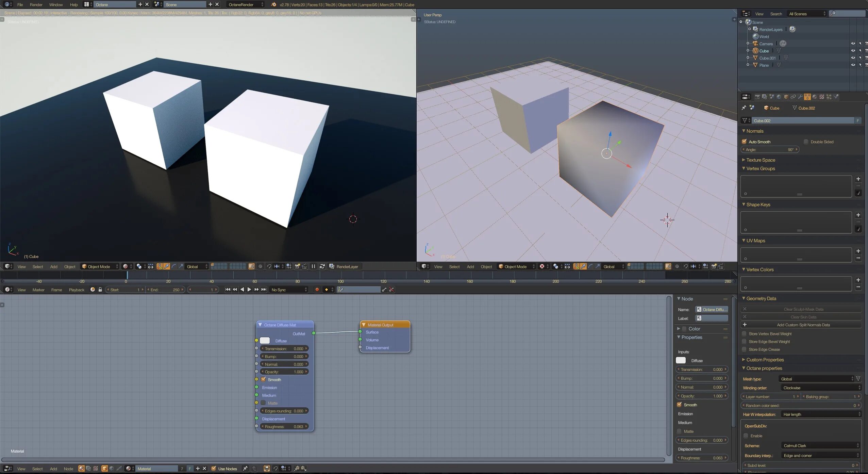Click the Diffuse color swatch on Octane node

click(x=265, y=340)
